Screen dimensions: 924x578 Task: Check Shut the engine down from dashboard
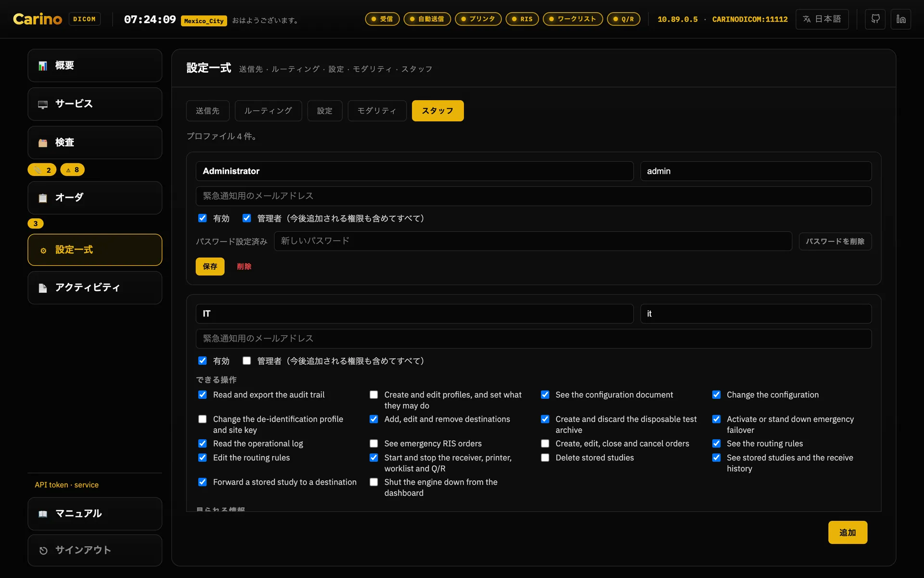374,482
